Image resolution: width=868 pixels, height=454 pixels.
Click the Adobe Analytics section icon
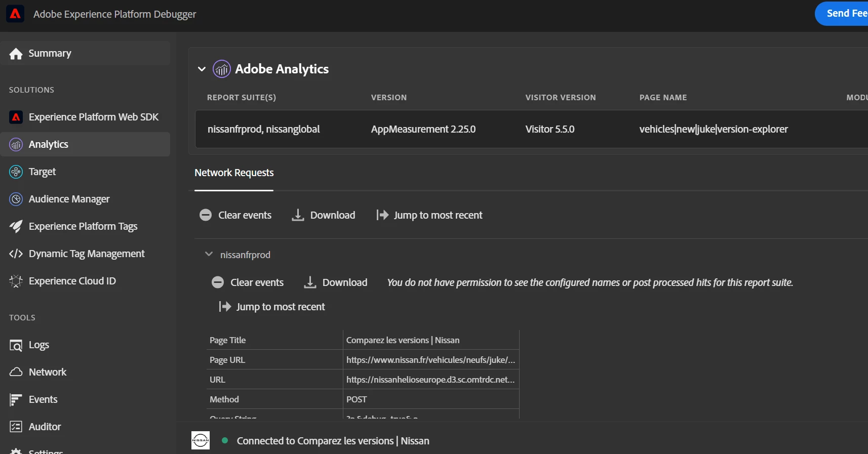tap(222, 69)
